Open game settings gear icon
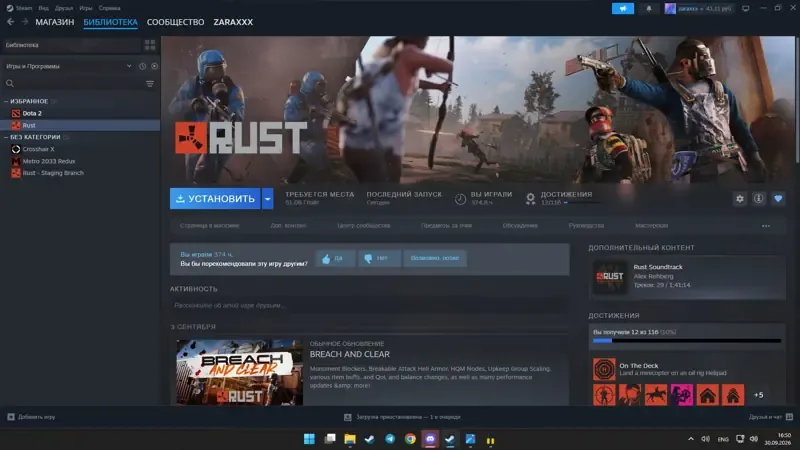This screenshot has height=450, width=800. point(739,198)
